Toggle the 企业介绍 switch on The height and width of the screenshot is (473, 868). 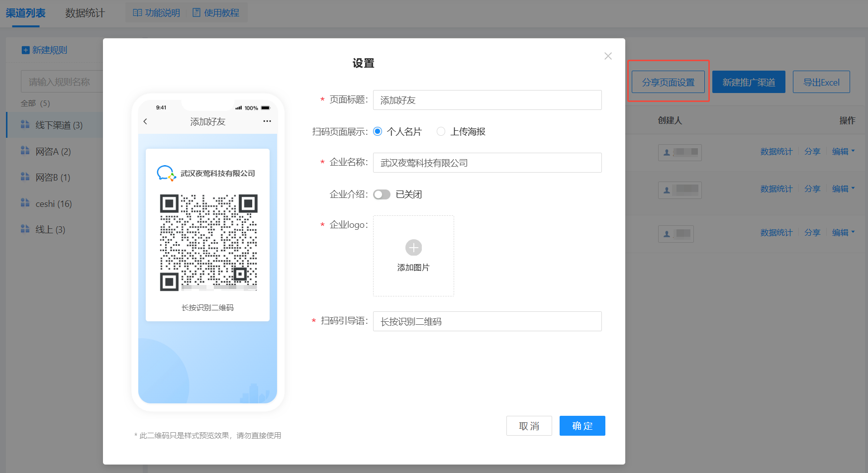click(x=382, y=194)
